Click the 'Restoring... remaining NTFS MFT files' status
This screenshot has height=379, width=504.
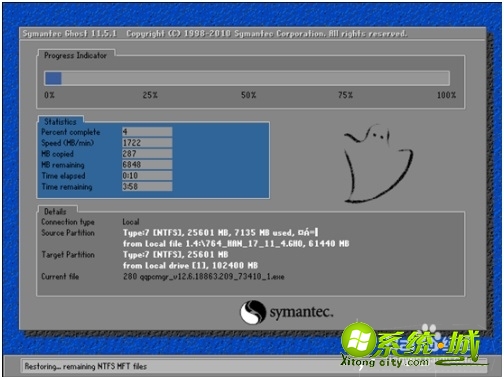[86, 366]
